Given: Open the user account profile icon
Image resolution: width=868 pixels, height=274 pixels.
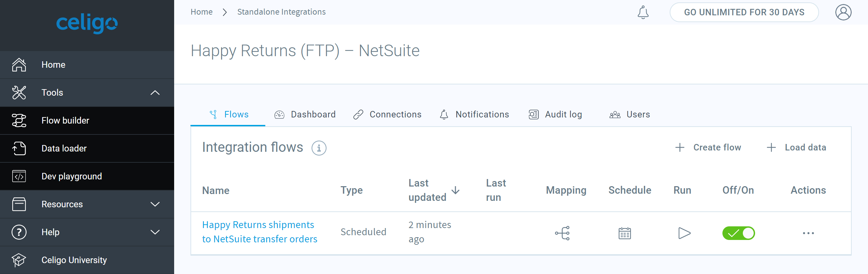Looking at the screenshot, I should (x=843, y=13).
